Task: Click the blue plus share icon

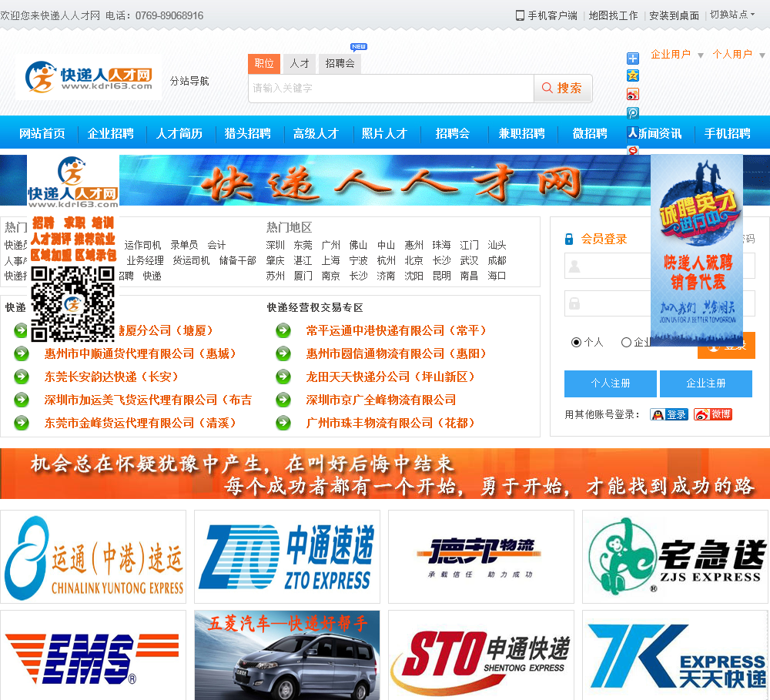Action: tap(632, 59)
